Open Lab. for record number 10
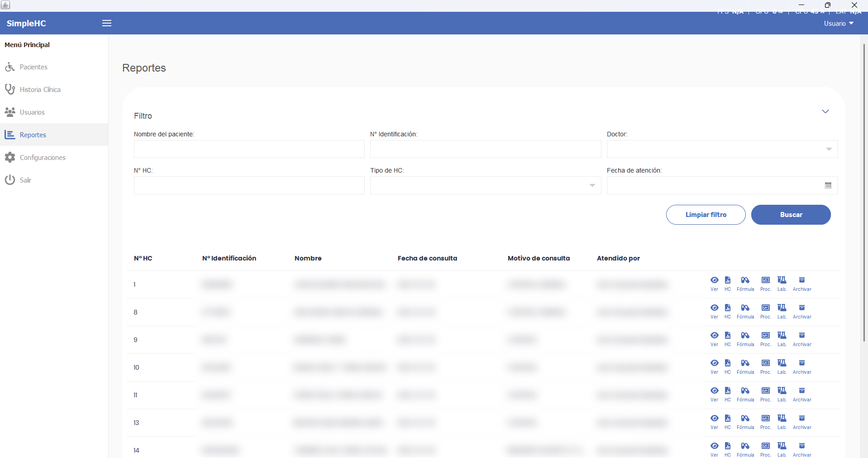Image resolution: width=868 pixels, height=458 pixels. click(x=782, y=367)
